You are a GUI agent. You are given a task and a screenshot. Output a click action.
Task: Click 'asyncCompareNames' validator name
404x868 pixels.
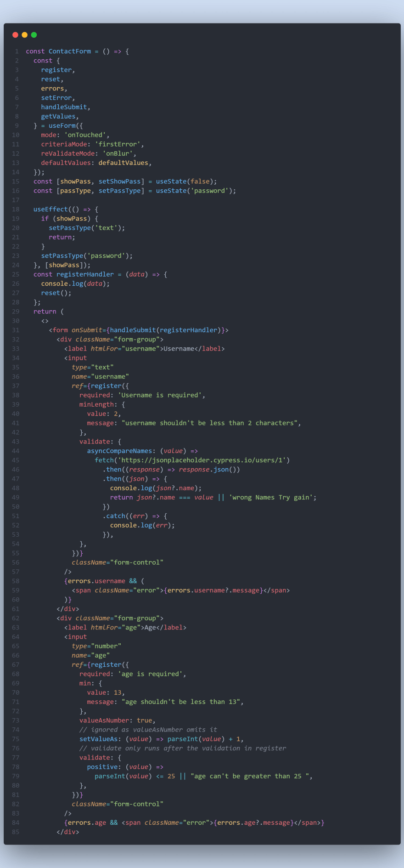[119, 451]
